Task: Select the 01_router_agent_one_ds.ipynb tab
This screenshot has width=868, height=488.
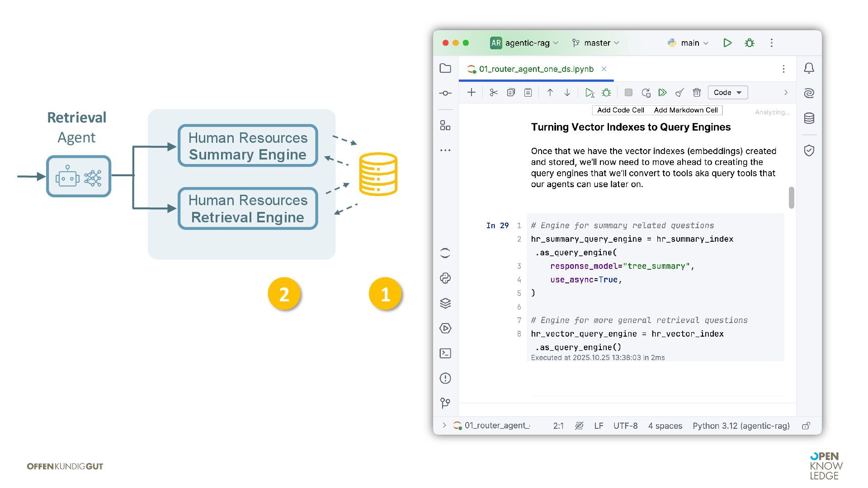Action: [536, 69]
